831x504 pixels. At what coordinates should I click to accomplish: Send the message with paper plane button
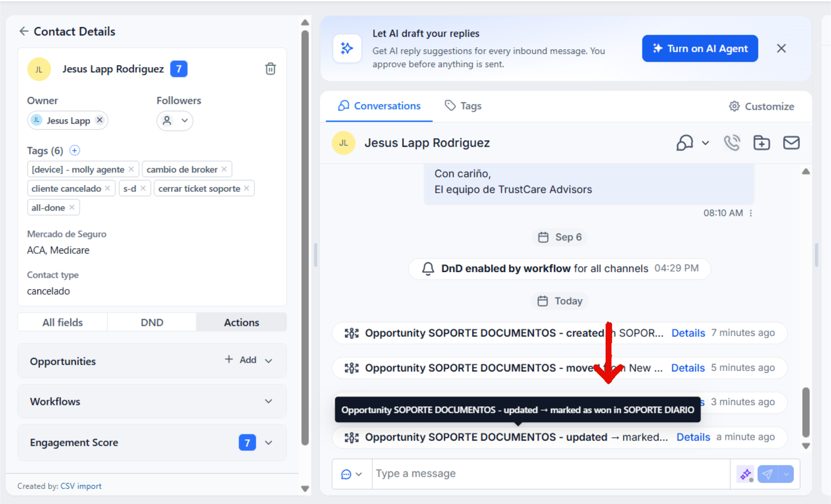pyautogui.click(x=768, y=474)
